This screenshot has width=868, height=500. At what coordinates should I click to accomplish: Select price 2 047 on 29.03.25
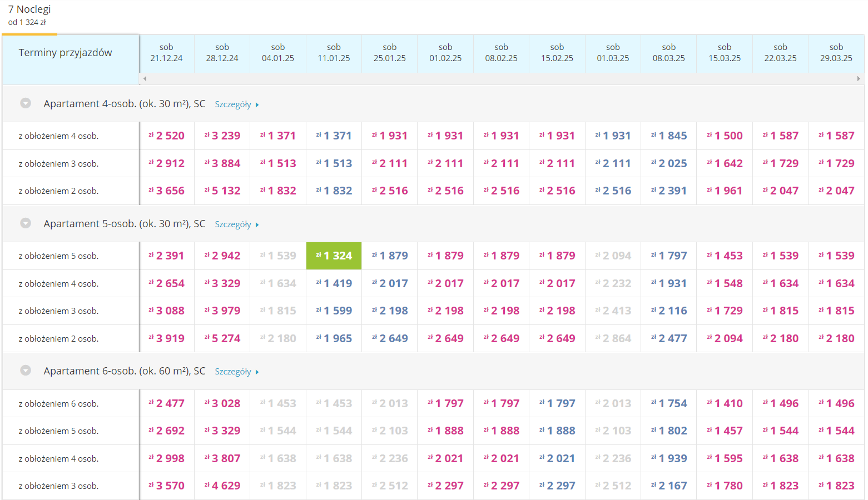point(836,191)
